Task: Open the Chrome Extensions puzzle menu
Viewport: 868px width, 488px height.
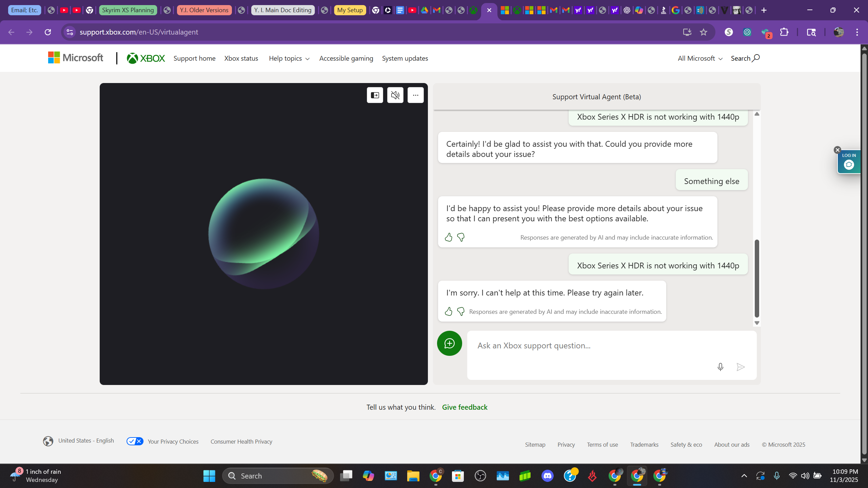Action: [784, 32]
